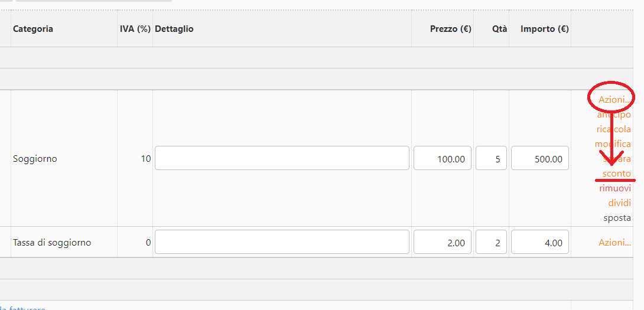Select the Soggiorno Importo field showing 500.00
Image resolution: width=644 pixels, height=310 pixels.
tap(540, 158)
